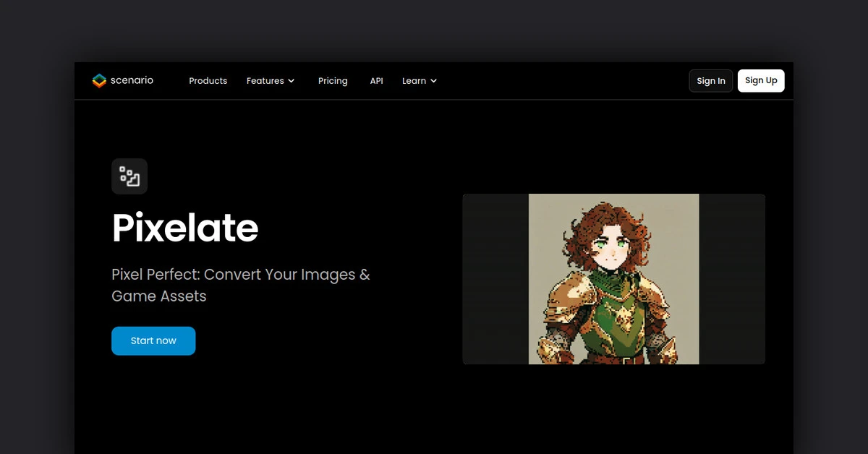Go to the Pricing page
This screenshot has width=868, height=454.
(333, 81)
